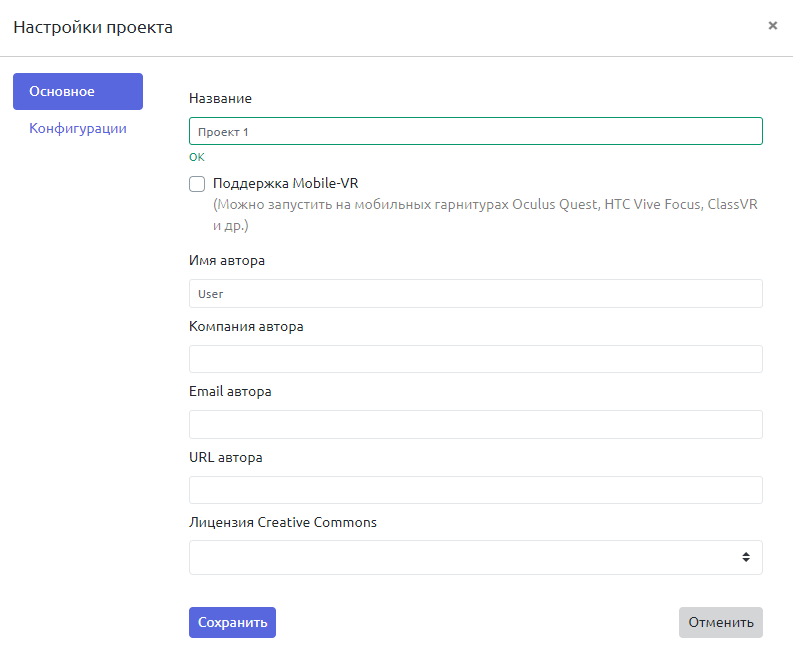This screenshot has width=793, height=664.
Task: Select the Email автора text box
Action: pyautogui.click(x=475, y=424)
